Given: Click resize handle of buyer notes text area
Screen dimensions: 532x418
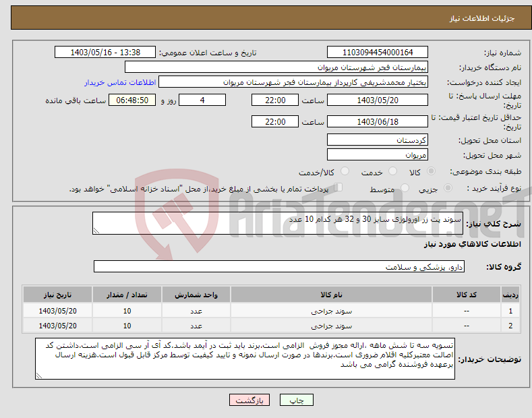Looking at the screenshot, I should 39,376.
